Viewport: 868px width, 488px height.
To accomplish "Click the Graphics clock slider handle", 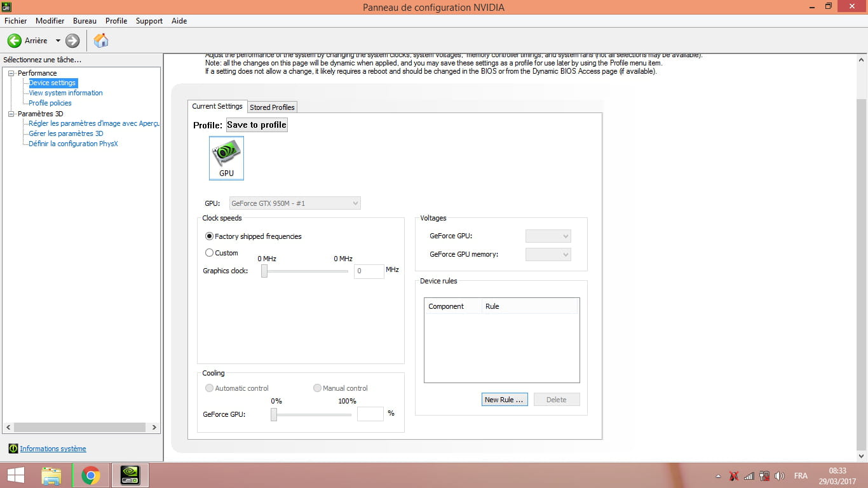I will (x=264, y=271).
